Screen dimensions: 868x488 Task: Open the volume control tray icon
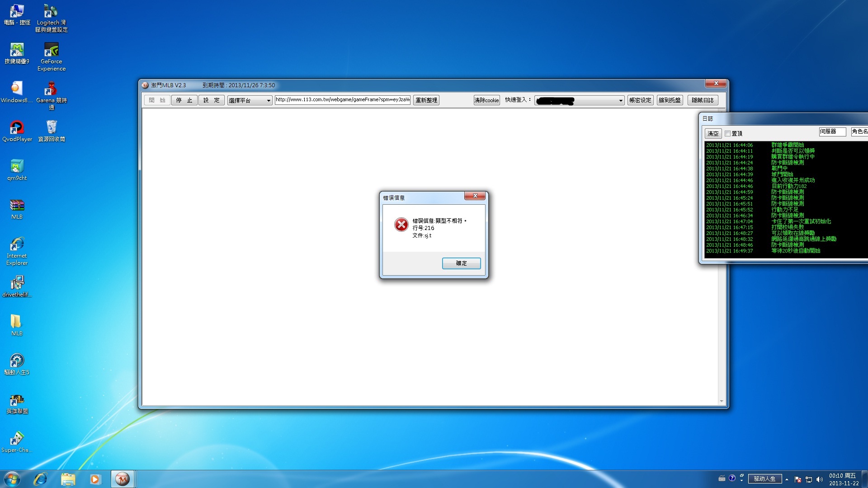(820, 479)
